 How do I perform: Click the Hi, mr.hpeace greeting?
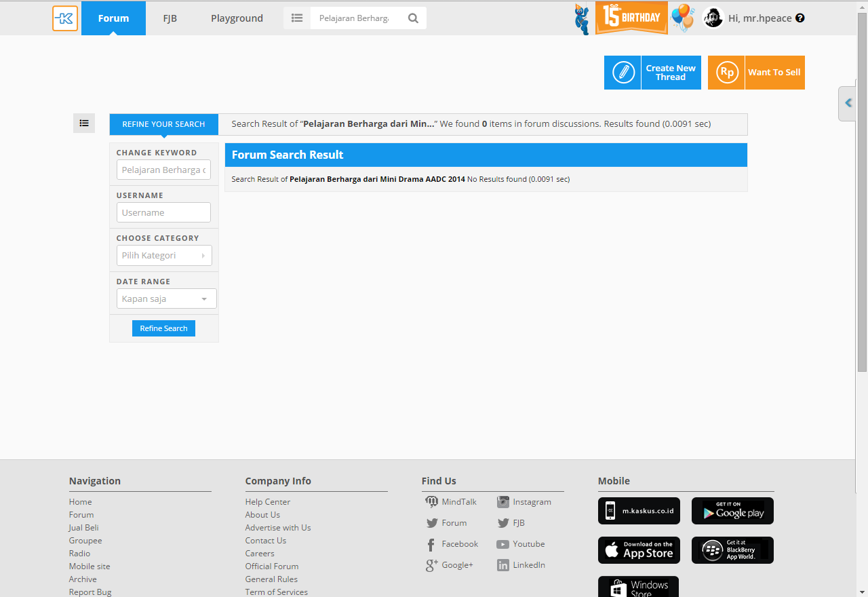pyautogui.click(x=760, y=18)
